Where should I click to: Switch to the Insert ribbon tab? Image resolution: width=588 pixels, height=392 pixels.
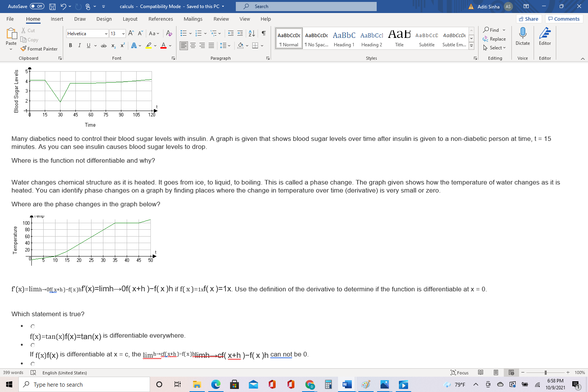pos(57,19)
